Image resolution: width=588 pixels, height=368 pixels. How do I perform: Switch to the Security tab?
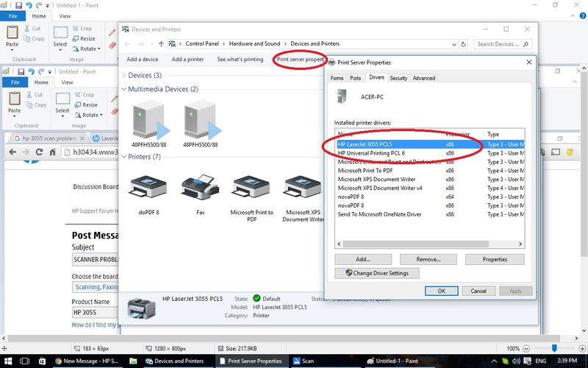[x=398, y=78]
